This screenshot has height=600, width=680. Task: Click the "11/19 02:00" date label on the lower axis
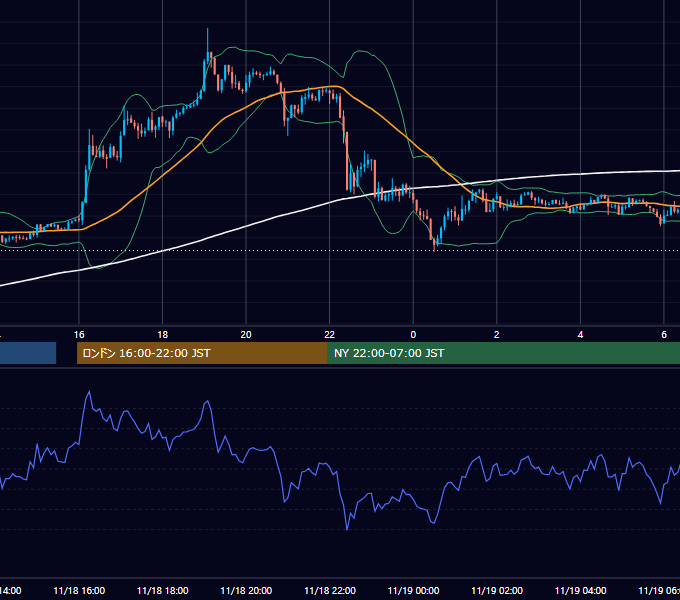497,591
